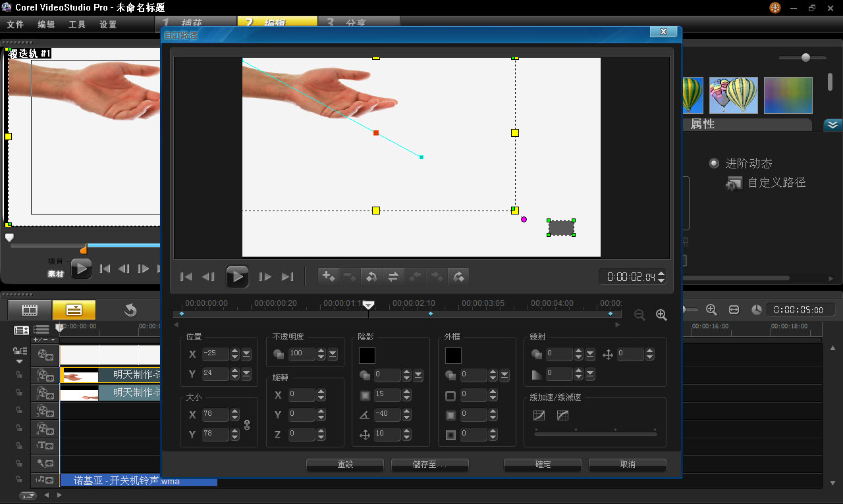The height and width of the screenshot is (504, 843).
Task: Select the ease-out deceleration icon
Action: (x=562, y=415)
